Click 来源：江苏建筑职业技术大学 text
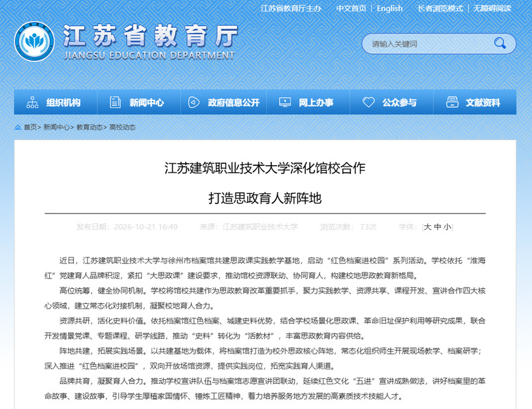The image size is (532, 409). tap(249, 227)
